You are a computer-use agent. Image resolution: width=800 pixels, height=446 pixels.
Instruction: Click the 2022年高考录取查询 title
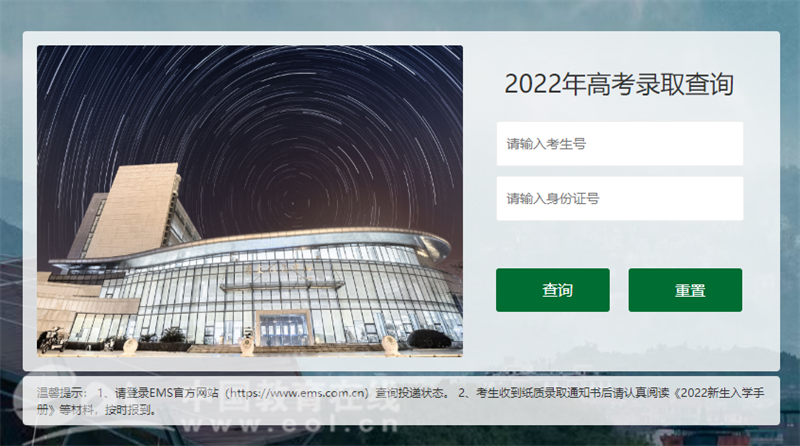coord(619,84)
